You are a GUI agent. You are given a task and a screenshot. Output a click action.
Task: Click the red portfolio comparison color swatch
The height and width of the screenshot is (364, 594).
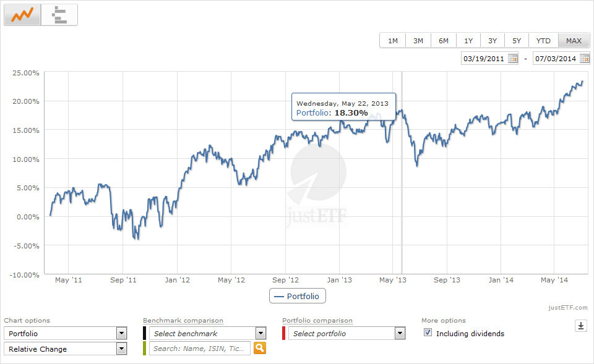tap(284, 333)
